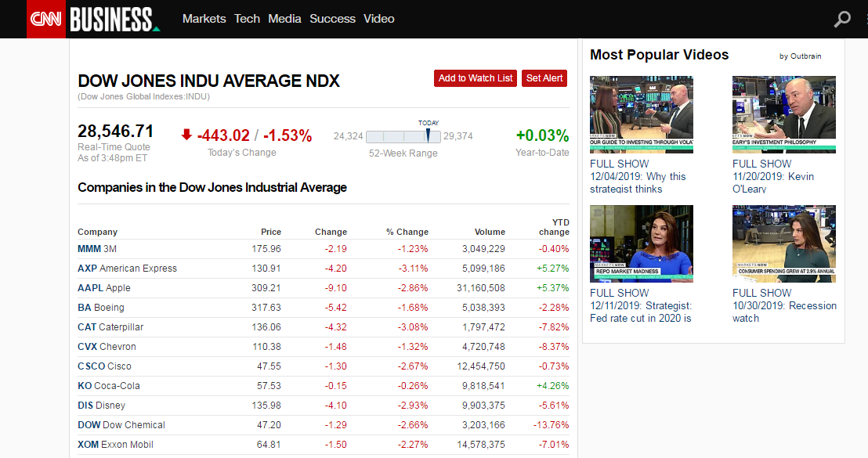This screenshot has height=458, width=868.
Task: Click the by Outbrain attribution link
Action: click(800, 56)
